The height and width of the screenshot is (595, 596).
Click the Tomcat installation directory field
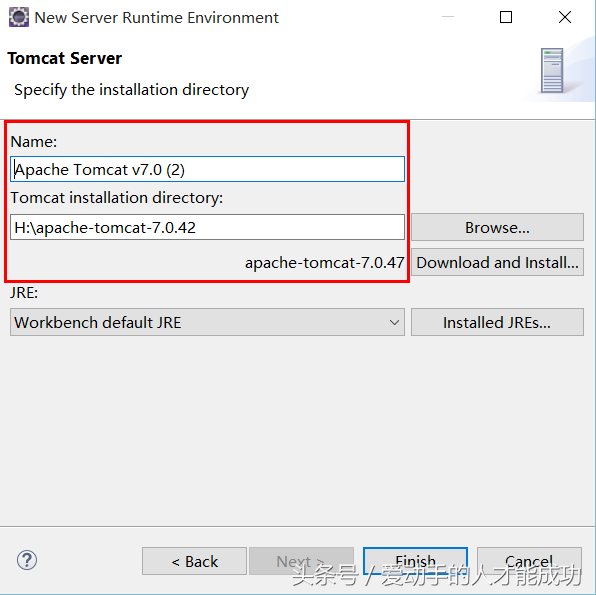[207, 227]
